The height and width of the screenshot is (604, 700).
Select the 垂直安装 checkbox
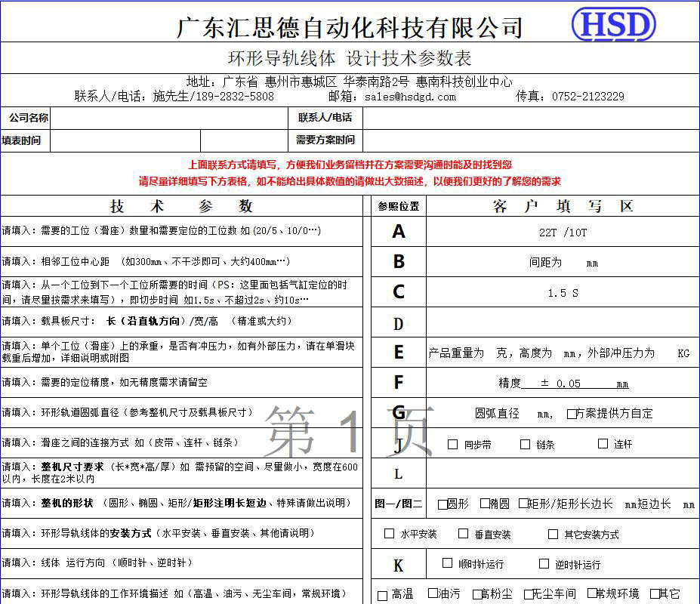point(464,533)
